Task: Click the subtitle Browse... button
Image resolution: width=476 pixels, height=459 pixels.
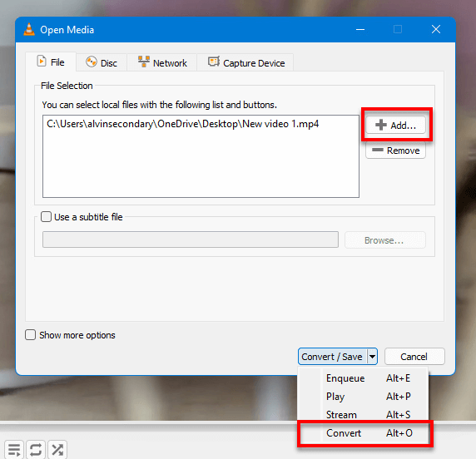Action: (385, 240)
